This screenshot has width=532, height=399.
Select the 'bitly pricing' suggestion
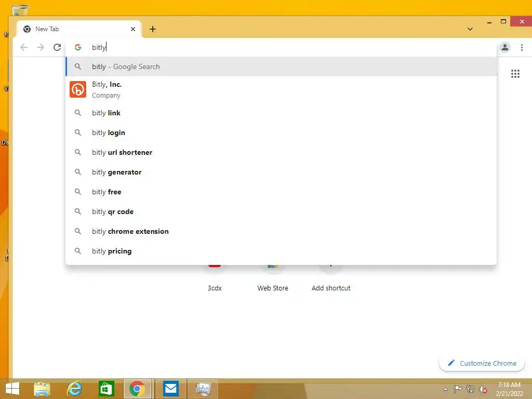(x=281, y=251)
